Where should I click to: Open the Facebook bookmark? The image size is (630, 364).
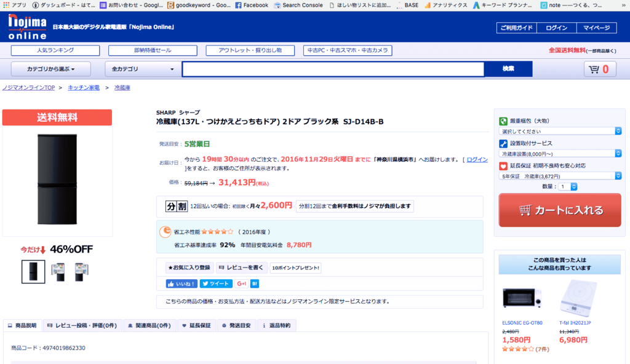click(x=252, y=5)
